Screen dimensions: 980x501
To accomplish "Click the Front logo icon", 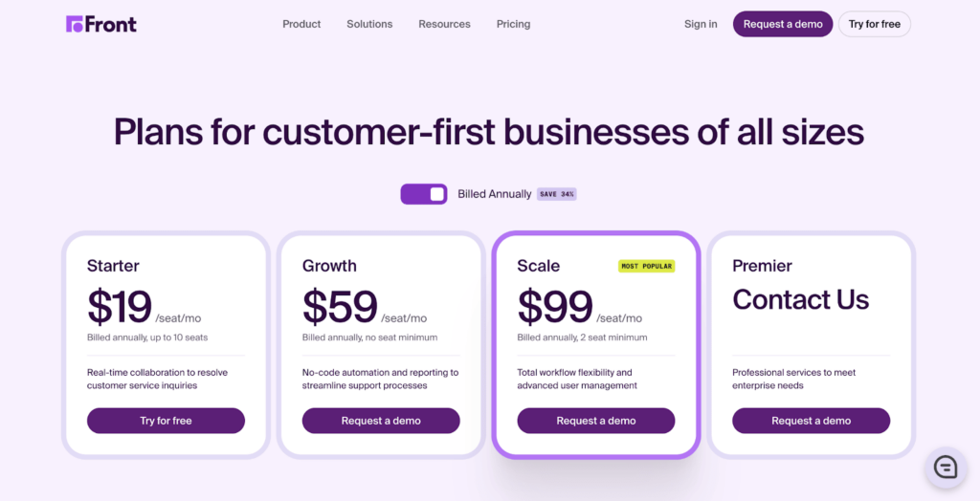I will click(75, 25).
